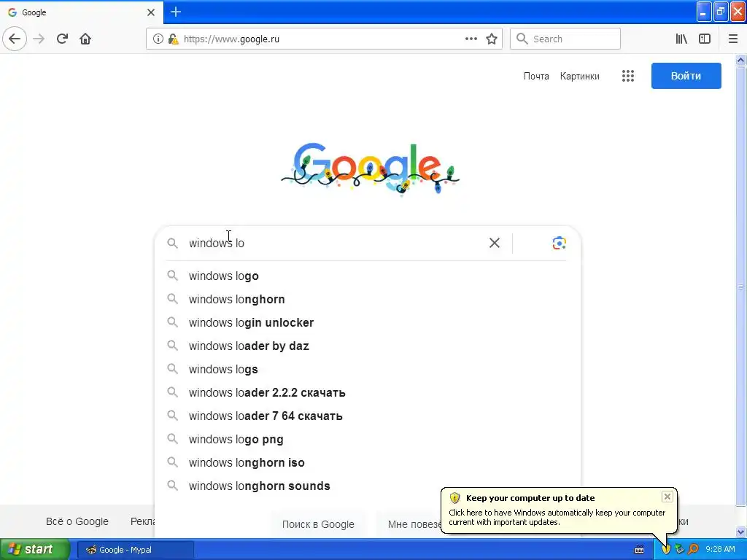Viewport: 747px width, 560px height.
Task: Open the Почта link
Action: point(536,76)
